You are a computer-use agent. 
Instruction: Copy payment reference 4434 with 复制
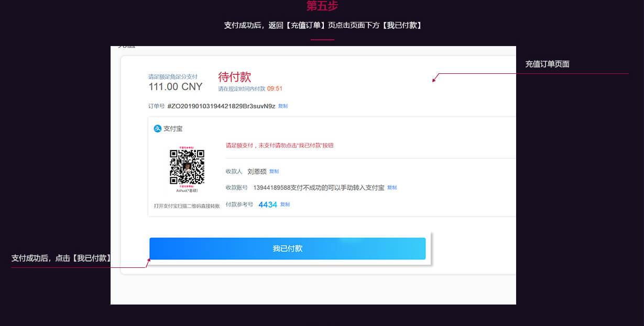[285, 205]
